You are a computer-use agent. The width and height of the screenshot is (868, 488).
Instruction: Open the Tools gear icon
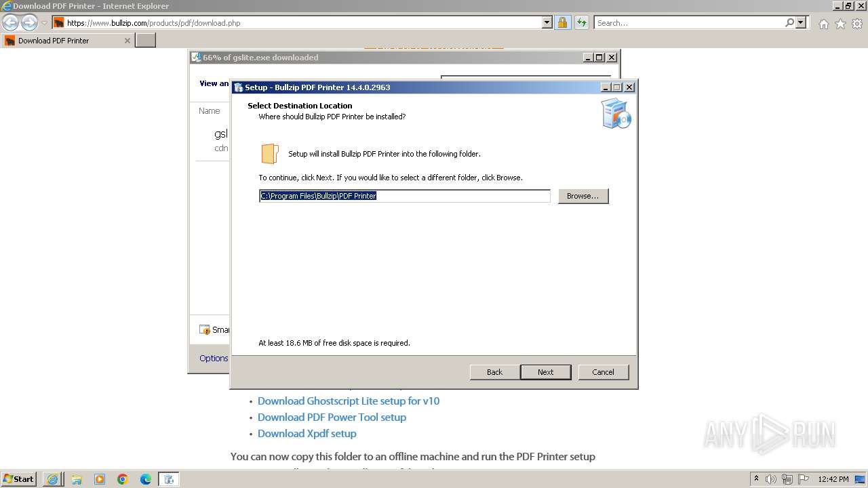856,24
